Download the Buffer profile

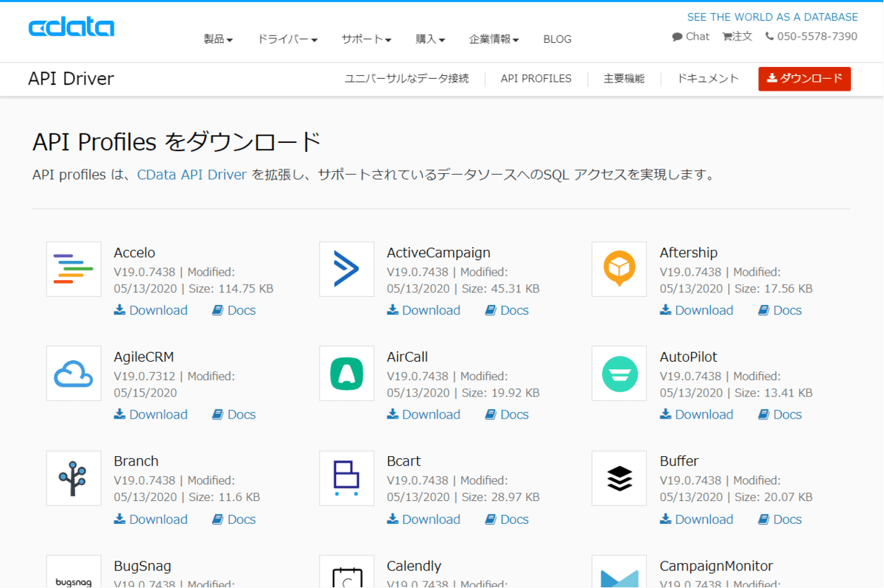(697, 519)
